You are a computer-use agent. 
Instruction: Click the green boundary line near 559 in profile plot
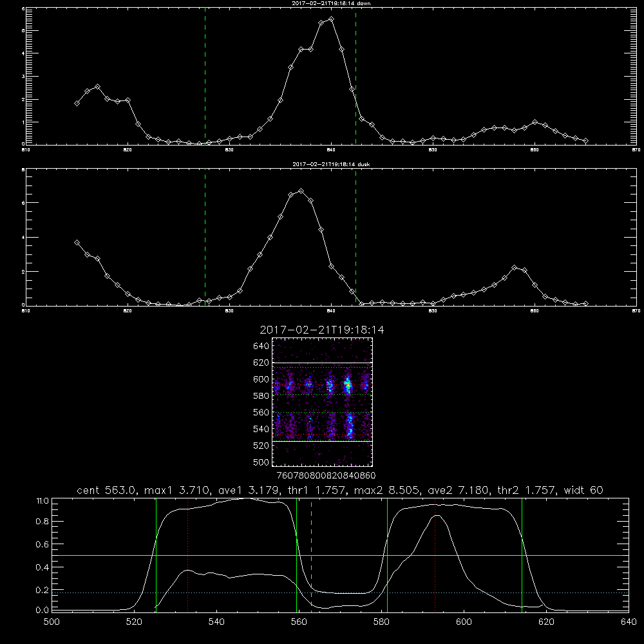click(x=296, y=554)
